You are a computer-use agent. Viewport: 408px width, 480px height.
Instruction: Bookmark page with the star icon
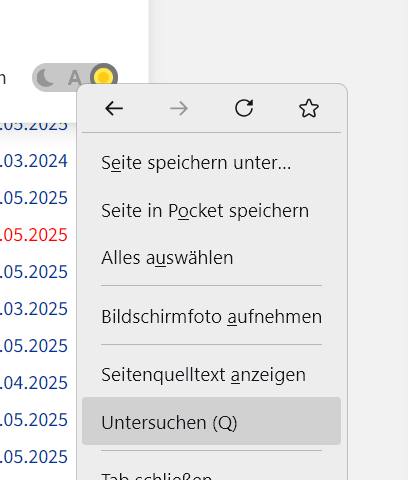pyautogui.click(x=309, y=108)
